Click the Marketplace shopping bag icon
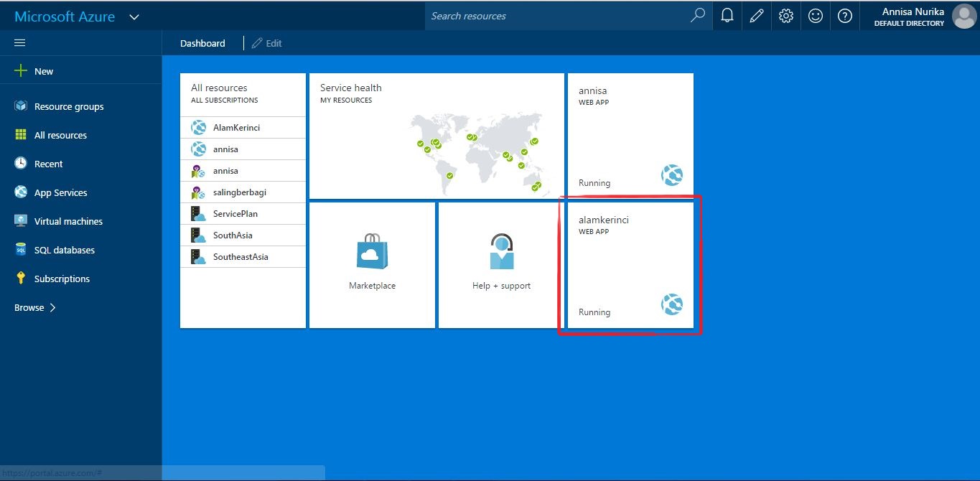This screenshot has height=481, width=980. 372,251
